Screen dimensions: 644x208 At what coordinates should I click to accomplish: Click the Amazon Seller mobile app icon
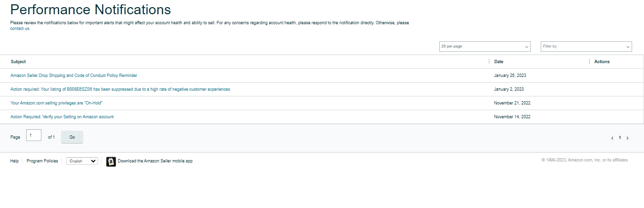tap(111, 161)
